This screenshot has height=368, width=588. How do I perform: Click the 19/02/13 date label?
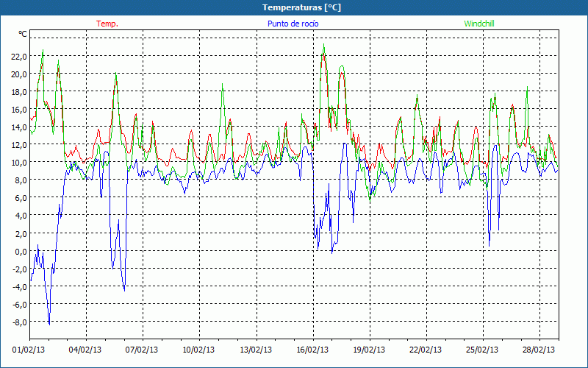[x=369, y=350]
